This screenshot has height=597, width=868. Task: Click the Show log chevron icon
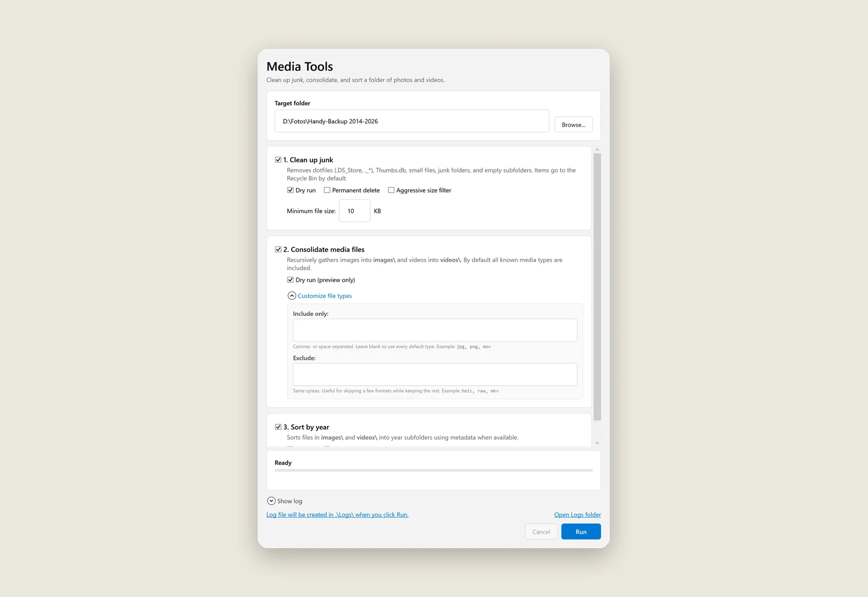pyautogui.click(x=271, y=501)
